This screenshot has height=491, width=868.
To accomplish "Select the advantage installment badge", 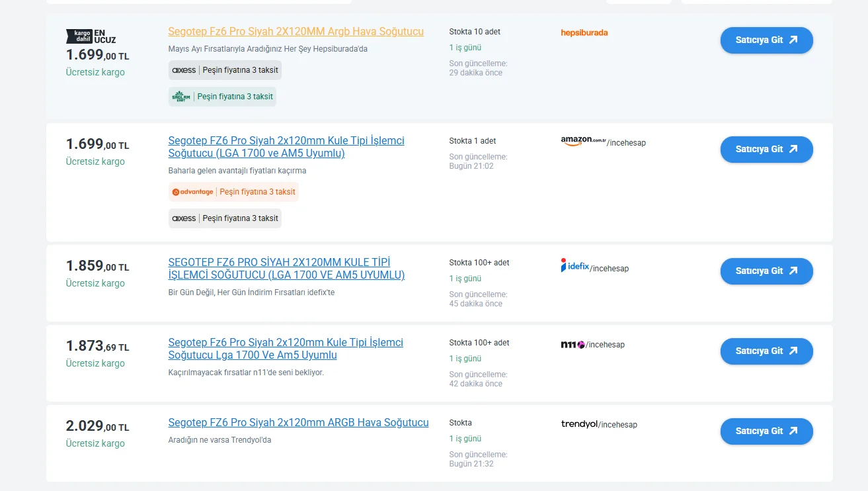I will (233, 192).
